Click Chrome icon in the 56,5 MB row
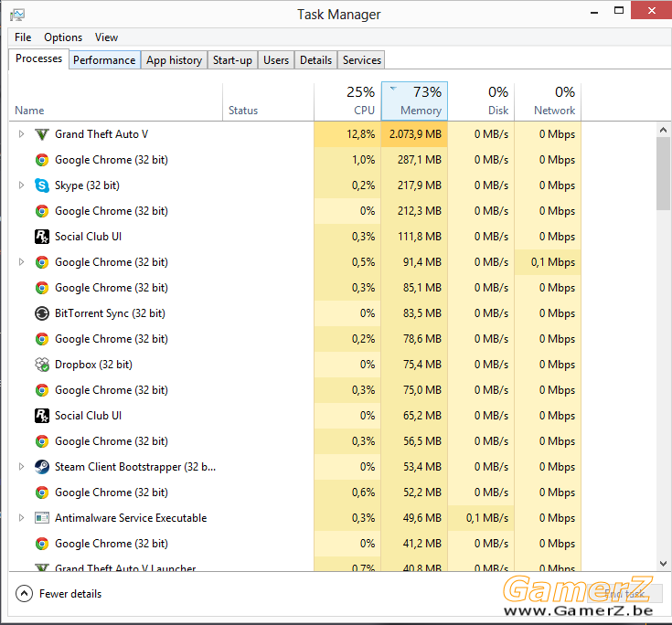Viewport: 672px width, 625px height. [41, 441]
